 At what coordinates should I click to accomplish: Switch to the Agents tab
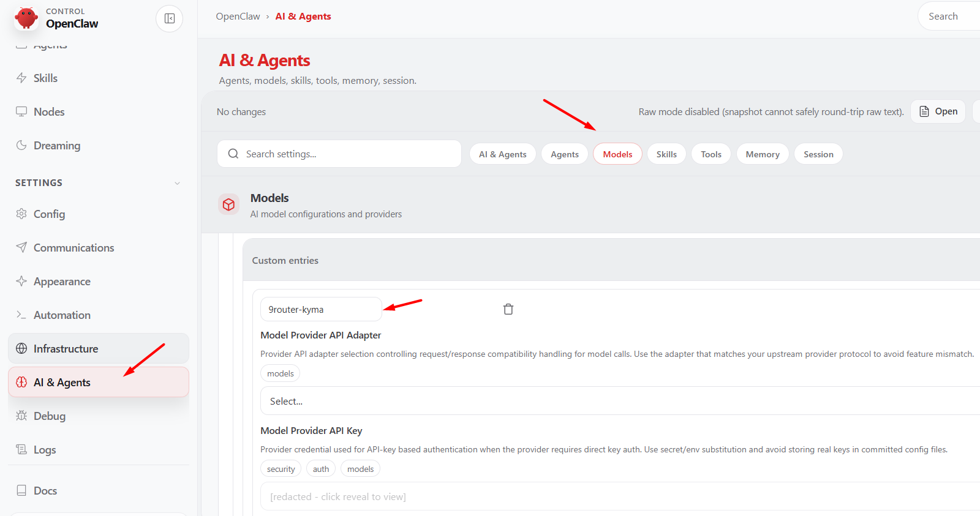(x=565, y=154)
